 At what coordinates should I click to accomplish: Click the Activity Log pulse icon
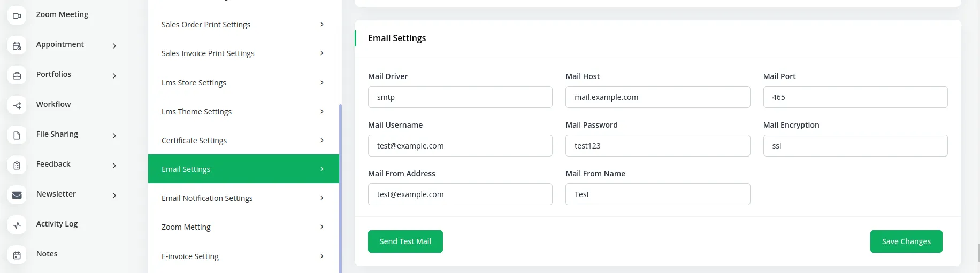[x=17, y=225]
